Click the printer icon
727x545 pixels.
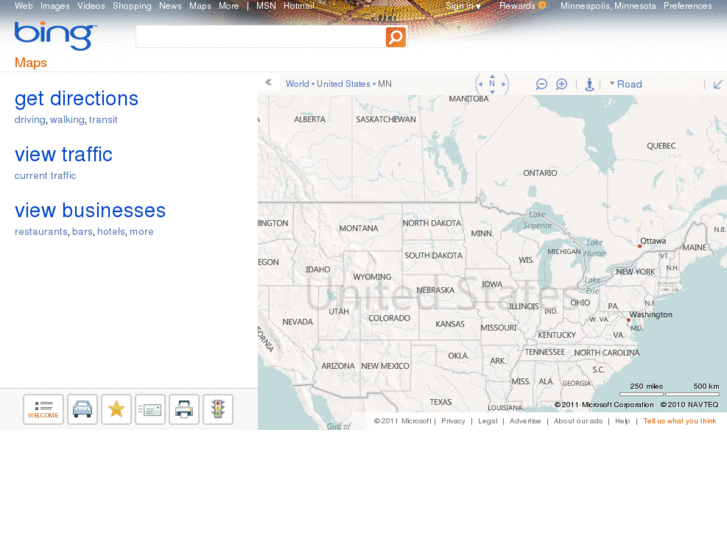pos(184,409)
